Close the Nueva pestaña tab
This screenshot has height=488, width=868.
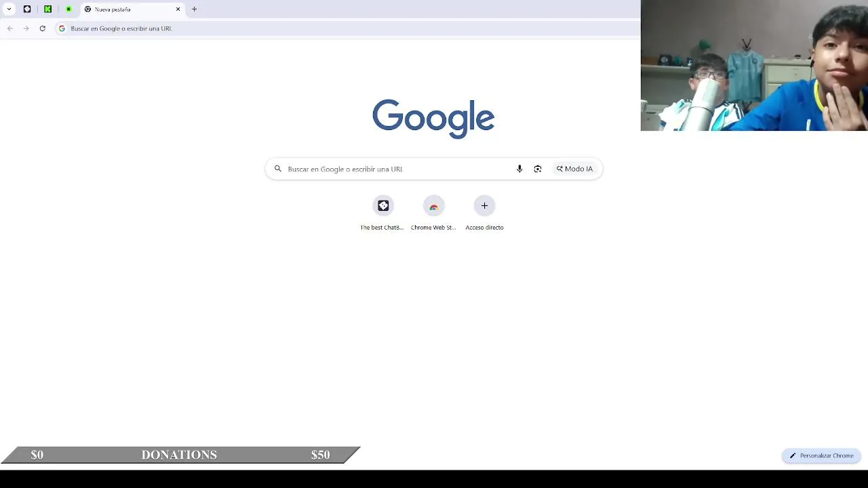(x=178, y=9)
